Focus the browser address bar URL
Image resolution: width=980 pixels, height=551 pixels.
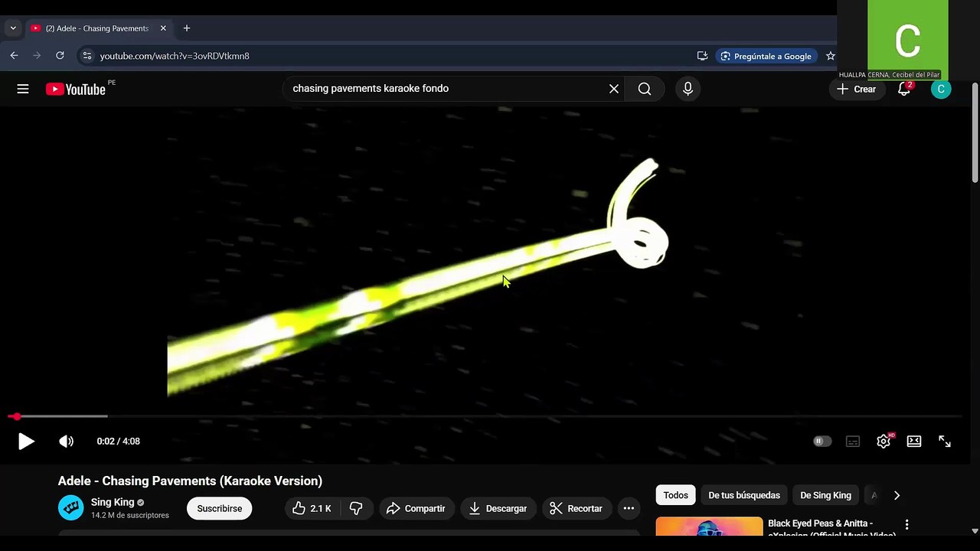(x=175, y=56)
